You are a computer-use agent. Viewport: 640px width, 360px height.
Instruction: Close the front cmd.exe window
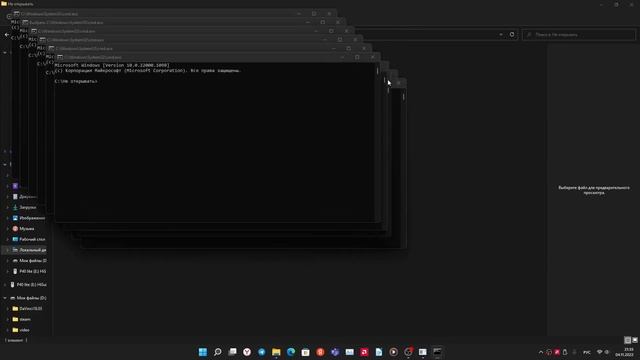(373, 57)
